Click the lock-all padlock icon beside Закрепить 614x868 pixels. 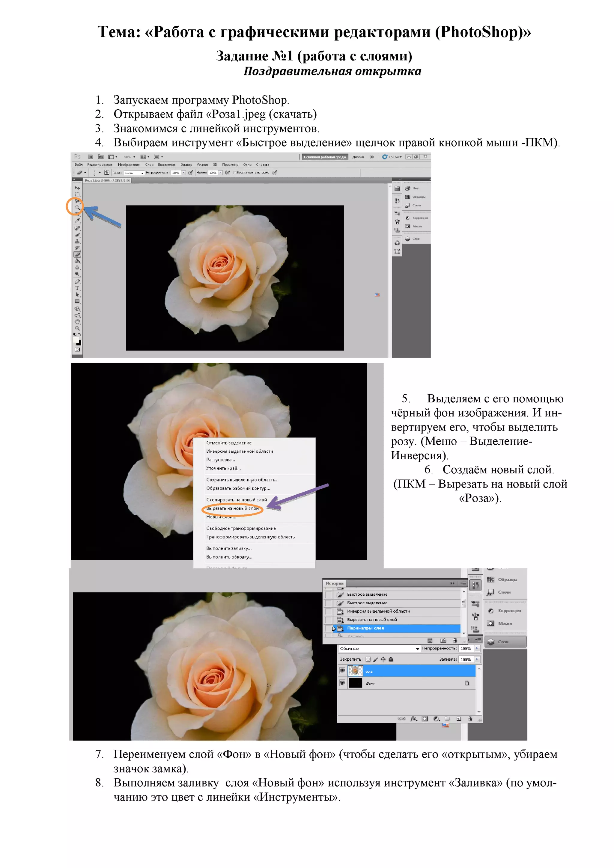point(391,659)
